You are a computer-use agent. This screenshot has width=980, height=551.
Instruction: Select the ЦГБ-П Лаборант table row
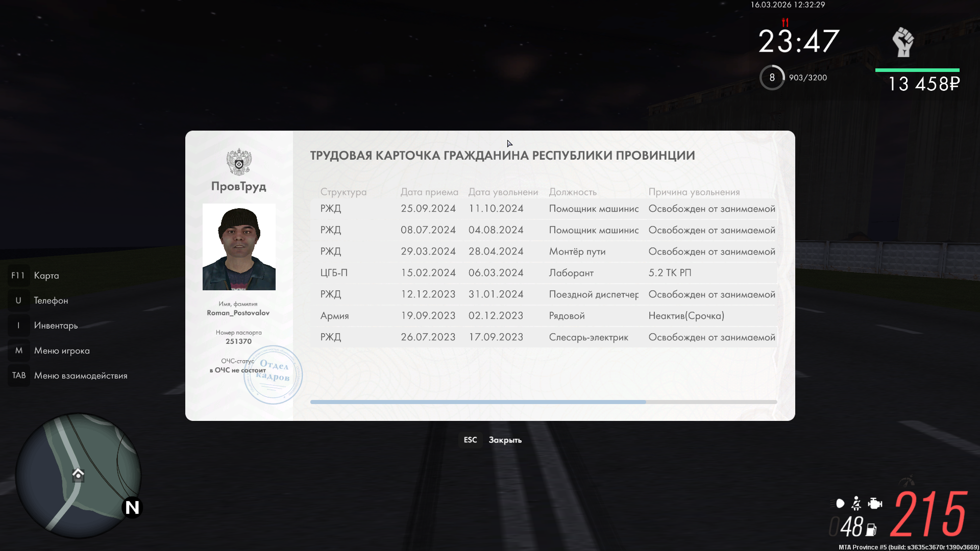click(543, 273)
